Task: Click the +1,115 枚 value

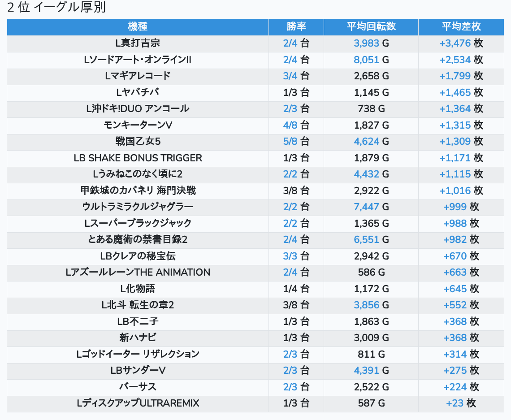Action: pyautogui.click(x=461, y=174)
